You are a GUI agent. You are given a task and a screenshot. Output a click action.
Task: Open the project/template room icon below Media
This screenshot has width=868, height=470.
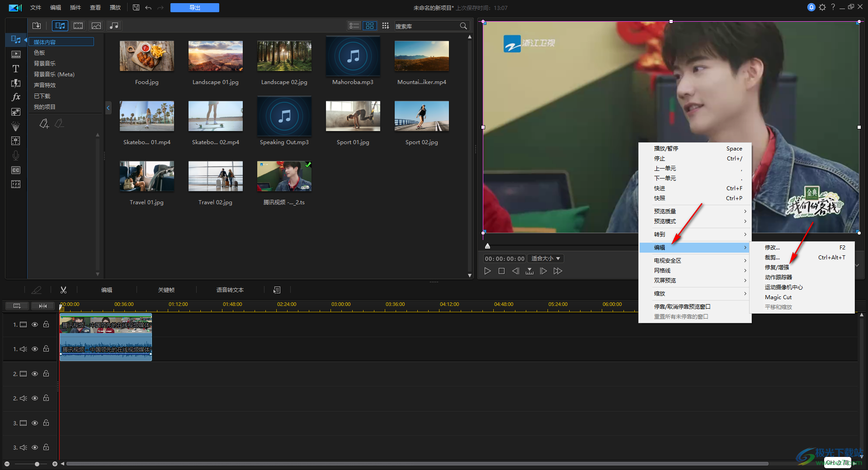[16, 54]
